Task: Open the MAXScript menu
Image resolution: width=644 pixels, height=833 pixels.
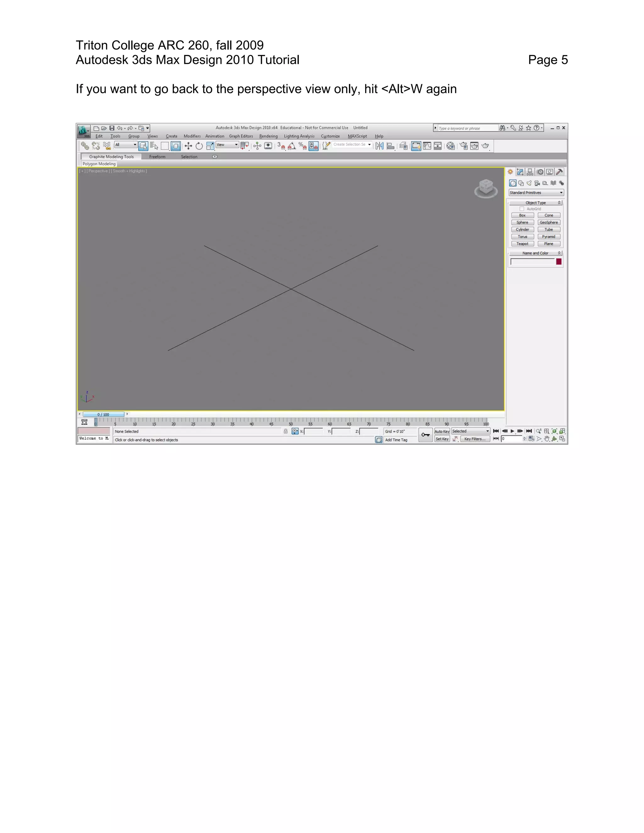Action: pyautogui.click(x=358, y=136)
